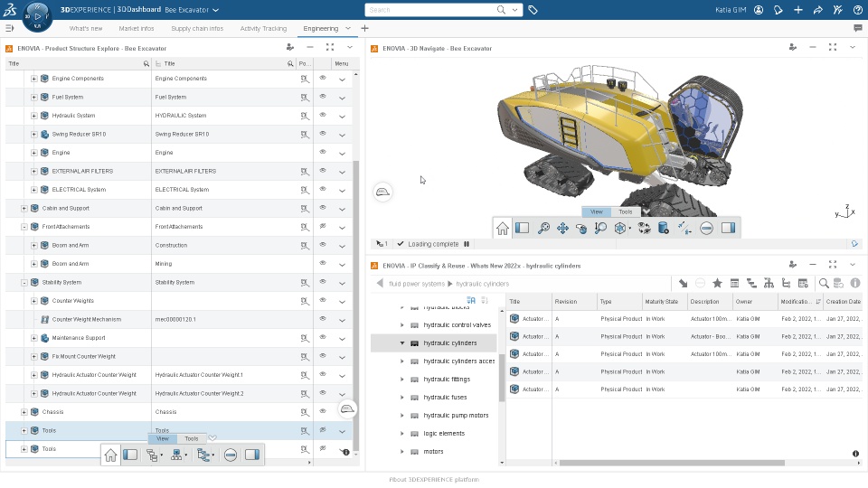
Task: Click the share arrow icon in the top bar
Action: (817, 10)
